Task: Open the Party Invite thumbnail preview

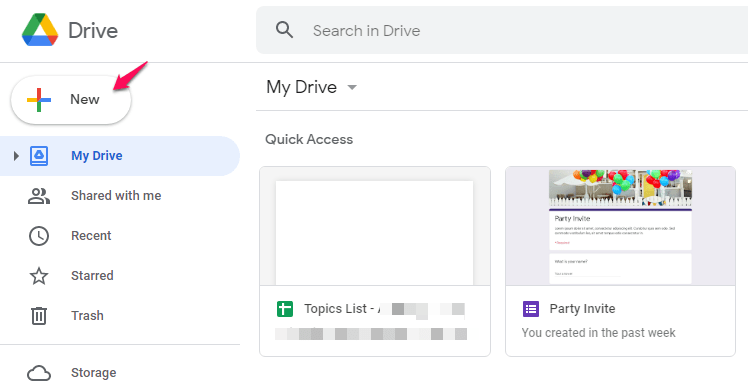Action: click(x=620, y=226)
